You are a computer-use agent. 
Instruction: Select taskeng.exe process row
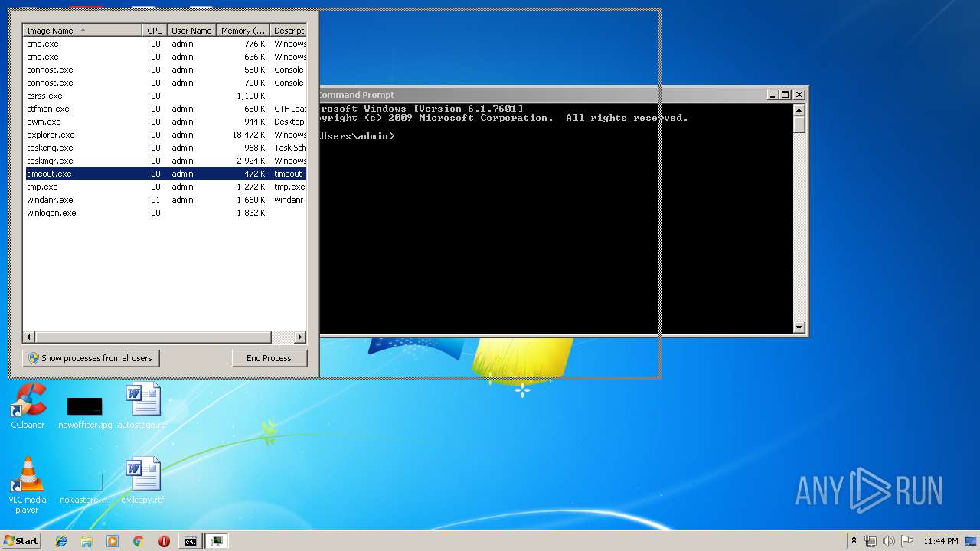coord(165,148)
